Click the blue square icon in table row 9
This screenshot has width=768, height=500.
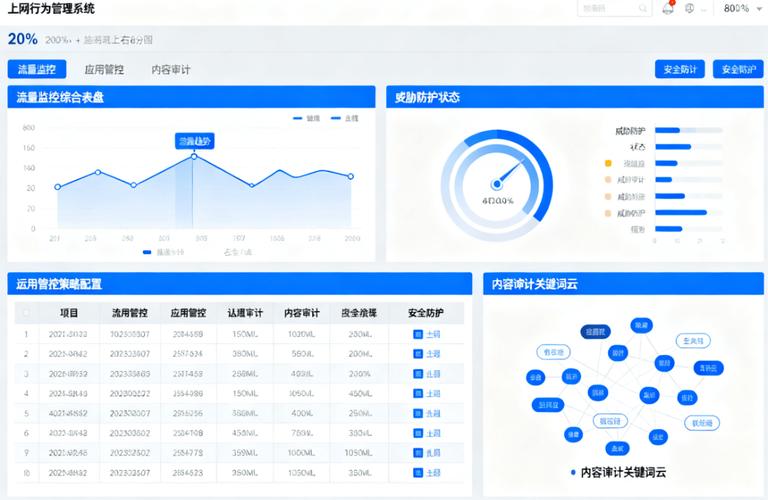coord(418,453)
